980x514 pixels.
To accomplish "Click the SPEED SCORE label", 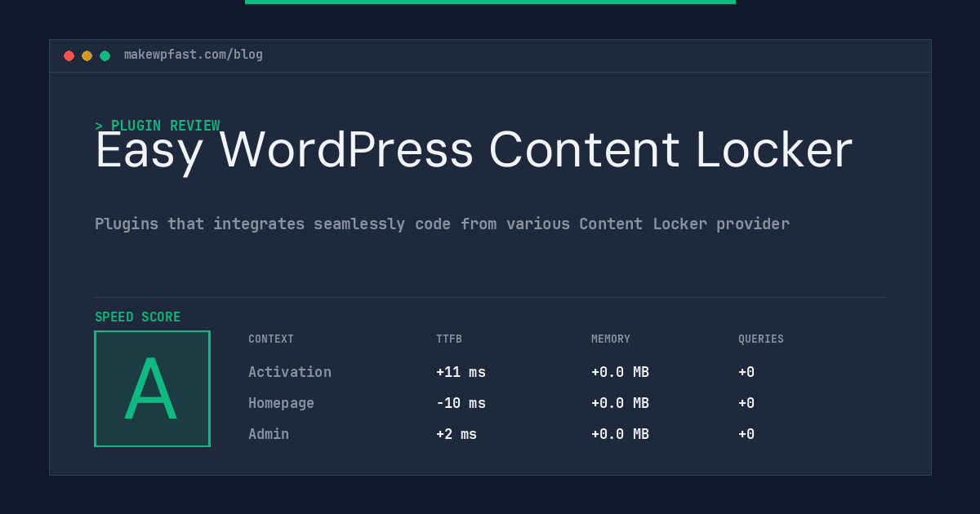I will (x=138, y=317).
